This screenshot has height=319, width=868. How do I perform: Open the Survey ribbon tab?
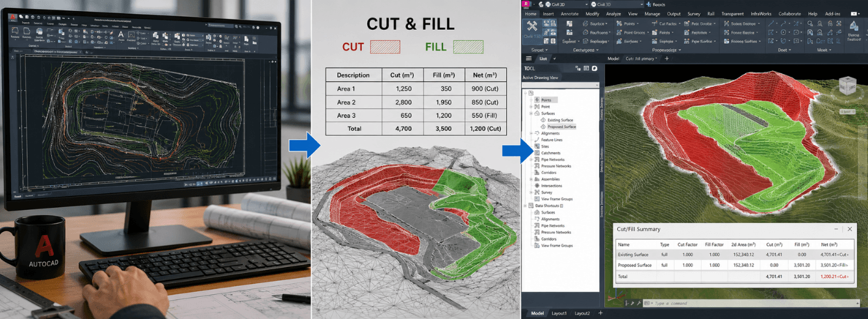tap(693, 14)
